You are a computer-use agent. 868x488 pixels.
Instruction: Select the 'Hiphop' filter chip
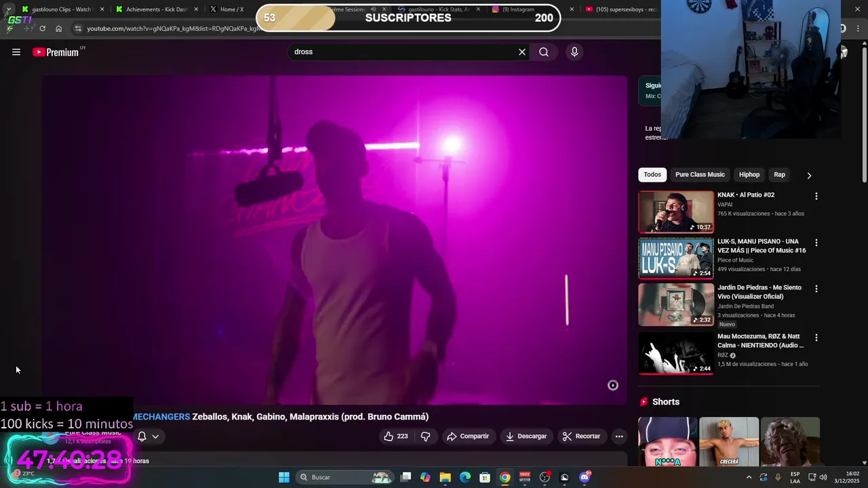pyautogui.click(x=749, y=175)
